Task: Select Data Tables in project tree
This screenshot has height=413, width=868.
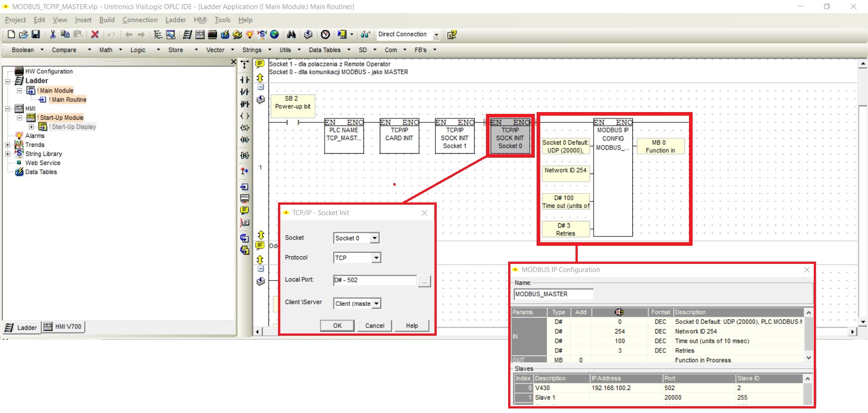Action: [41, 172]
